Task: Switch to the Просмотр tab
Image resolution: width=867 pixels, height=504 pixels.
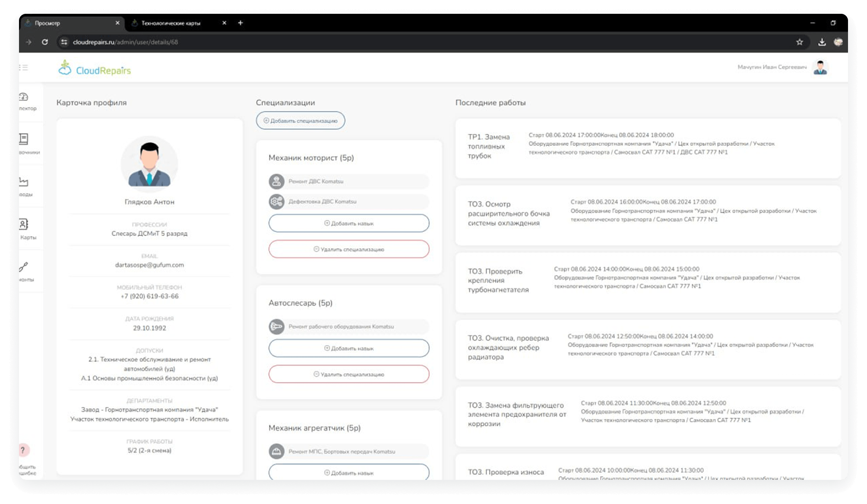Action: point(71,23)
